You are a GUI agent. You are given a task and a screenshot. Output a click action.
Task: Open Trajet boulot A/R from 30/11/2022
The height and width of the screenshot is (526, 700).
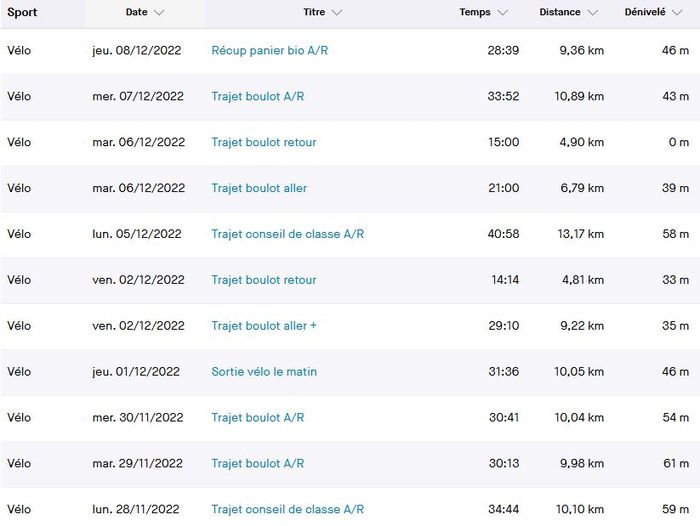pos(257,418)
